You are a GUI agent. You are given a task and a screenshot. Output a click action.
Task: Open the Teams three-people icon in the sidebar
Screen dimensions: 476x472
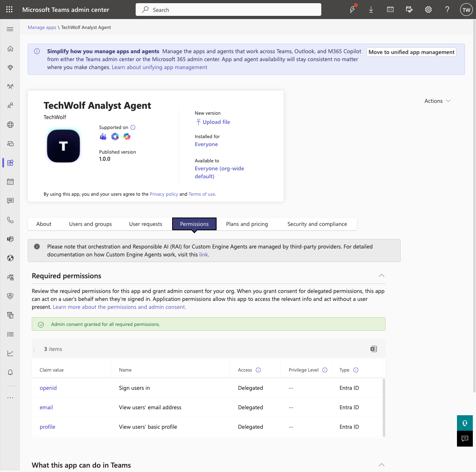point(10,87)
